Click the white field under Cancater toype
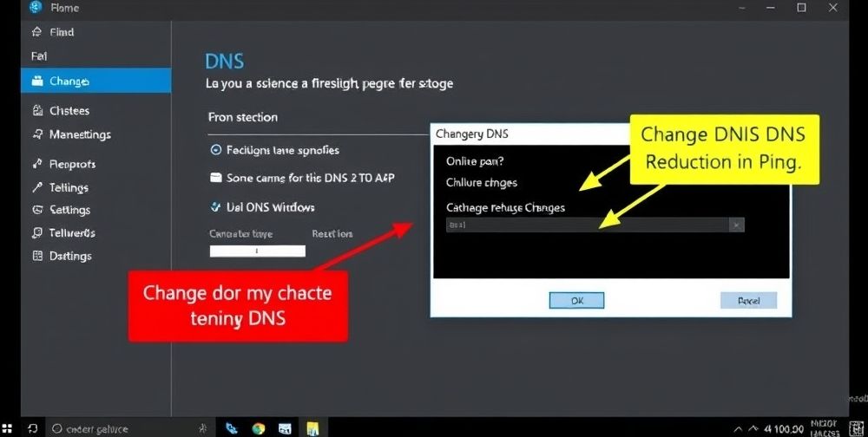Screen dimensions: 868x437 pos(258,251)
